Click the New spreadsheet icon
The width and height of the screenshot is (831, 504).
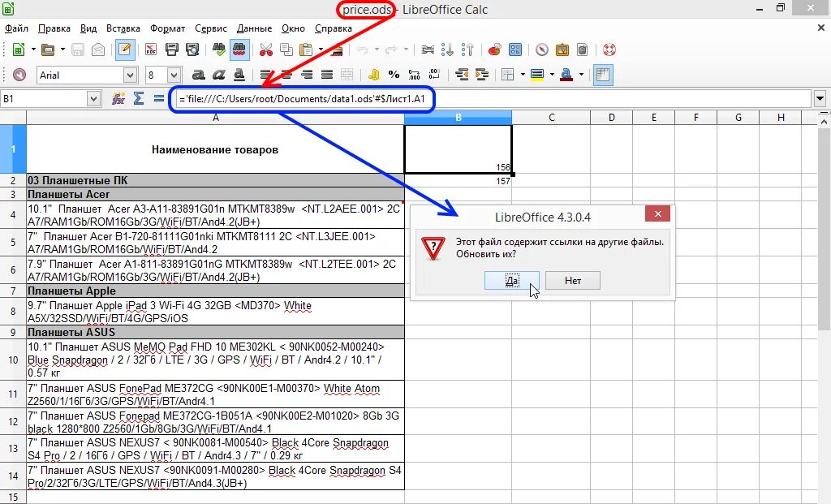click(19, 50)
